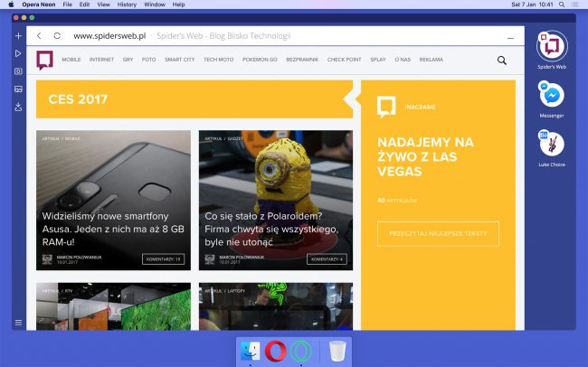Open the SMART CITY site section
This screenshot has height=367, width=588.
tap(180, 60)
